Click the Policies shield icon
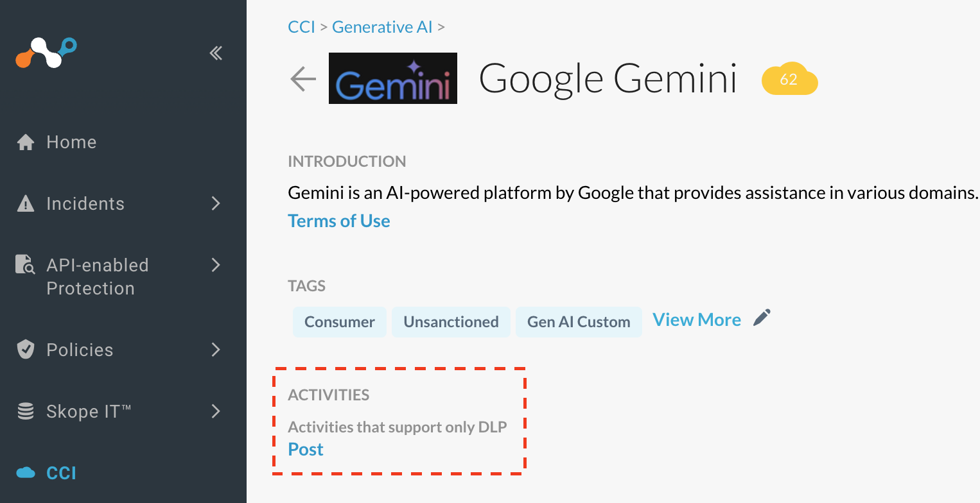The width and height of the screenshot is (980, 503). pos(26,350)
